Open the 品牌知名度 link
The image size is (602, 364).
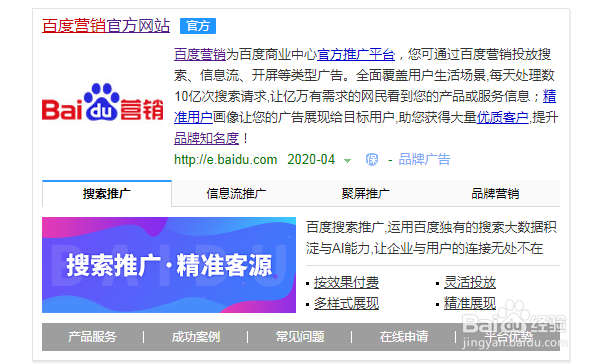(207, 138)
